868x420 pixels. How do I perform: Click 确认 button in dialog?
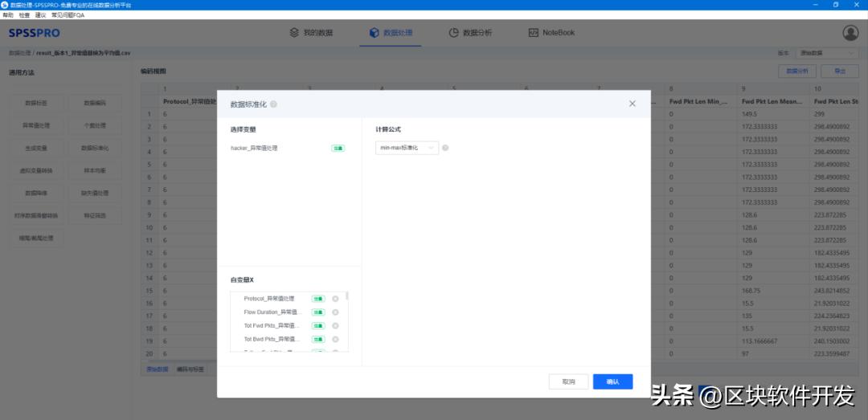pos(612,381)
